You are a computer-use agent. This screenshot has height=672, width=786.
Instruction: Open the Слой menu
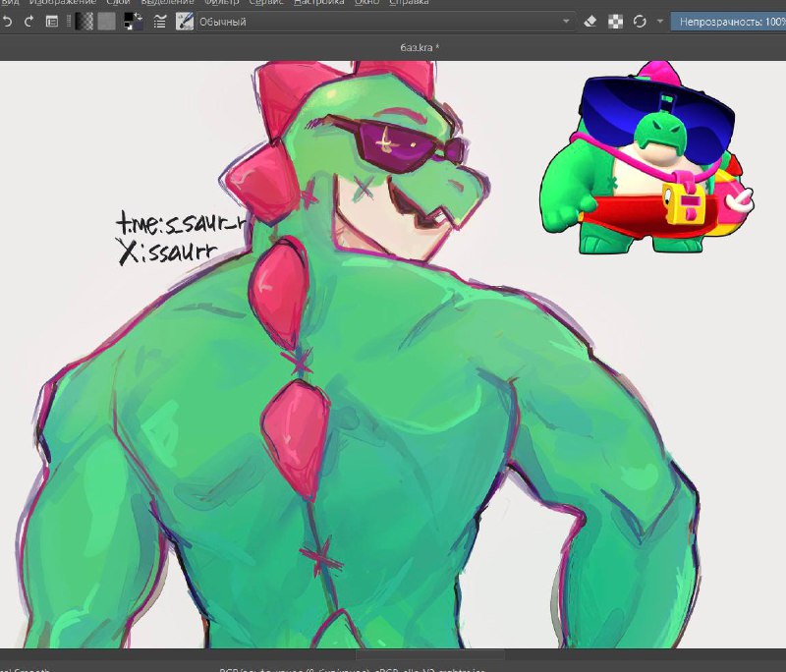(x=118, y=3)
